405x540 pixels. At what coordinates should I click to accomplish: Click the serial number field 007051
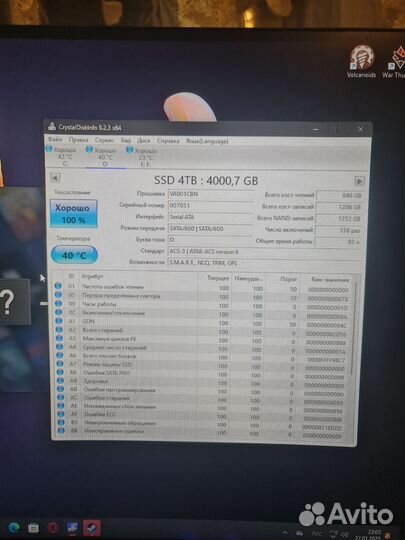tap(211, 206)
